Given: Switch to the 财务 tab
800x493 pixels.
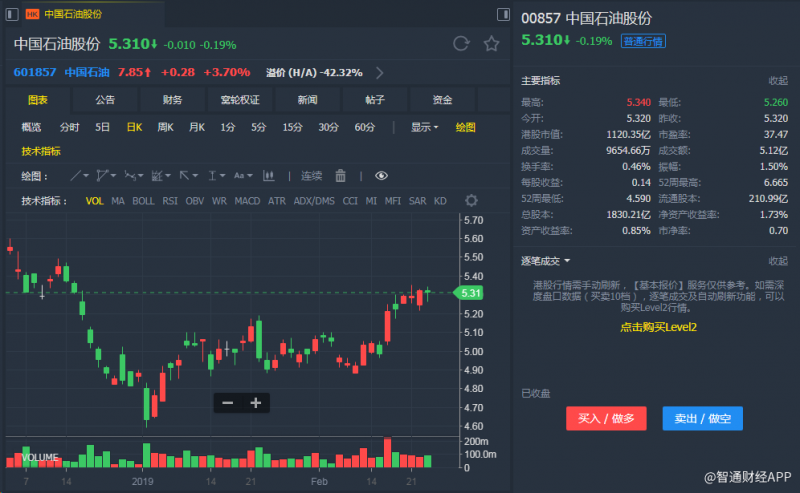Looking at the screenshot, I should (x=172, y=100).
